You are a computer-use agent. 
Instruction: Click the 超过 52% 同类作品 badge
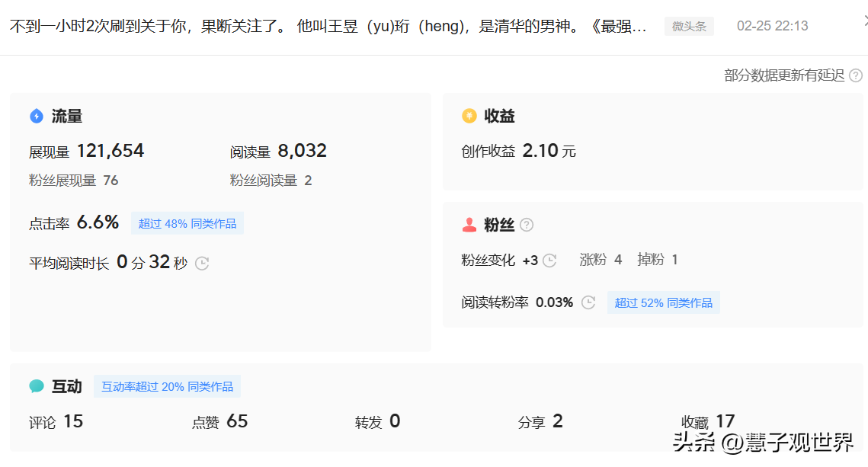663,302
